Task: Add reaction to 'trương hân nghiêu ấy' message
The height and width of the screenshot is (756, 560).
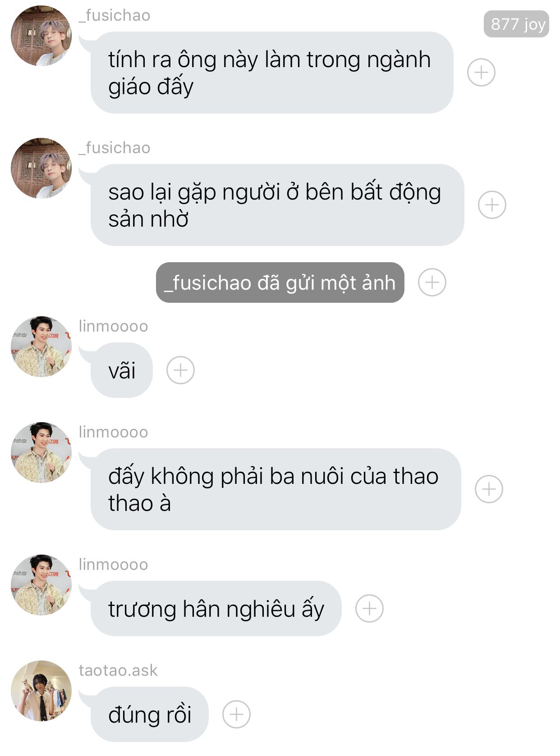Action: tap(369, 609)
